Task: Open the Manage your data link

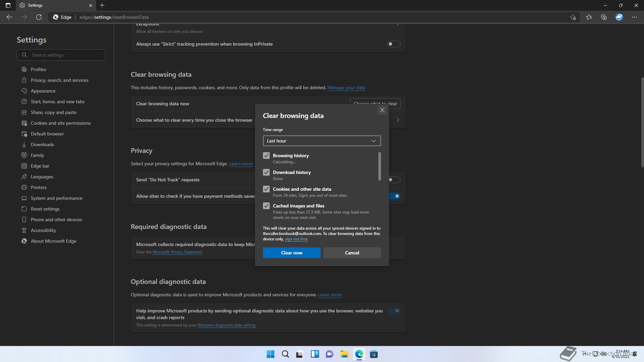Action: pos(346,87)
